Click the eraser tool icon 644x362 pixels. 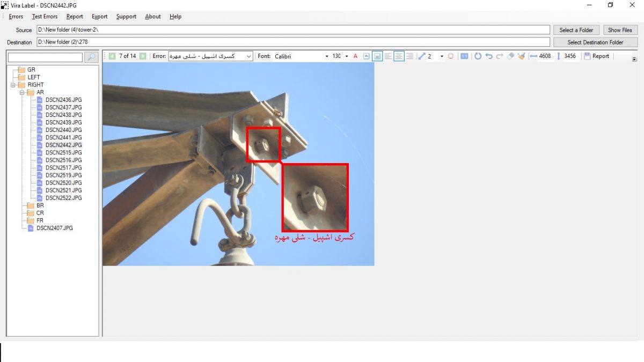pyautogui.click(x=511, y=56)
